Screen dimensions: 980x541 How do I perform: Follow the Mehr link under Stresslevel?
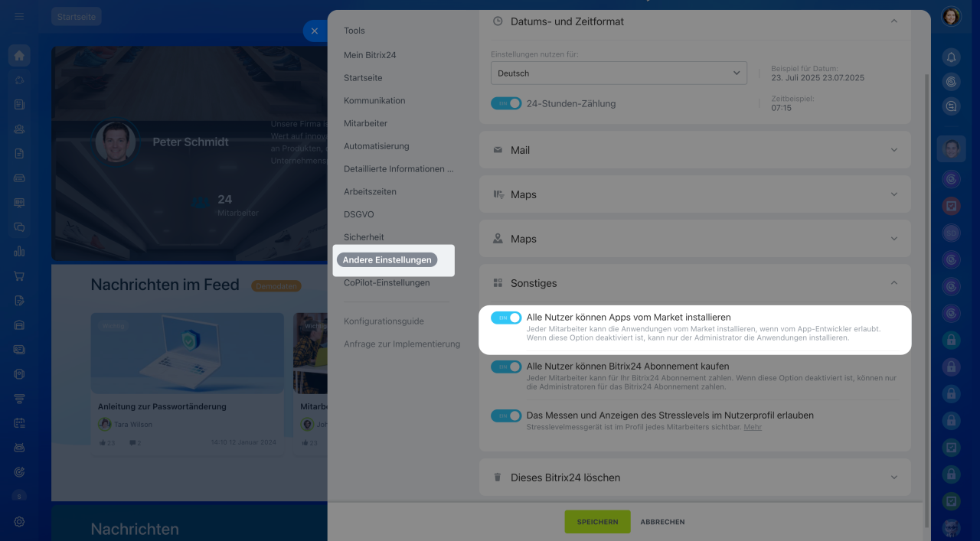coord(753,427)
